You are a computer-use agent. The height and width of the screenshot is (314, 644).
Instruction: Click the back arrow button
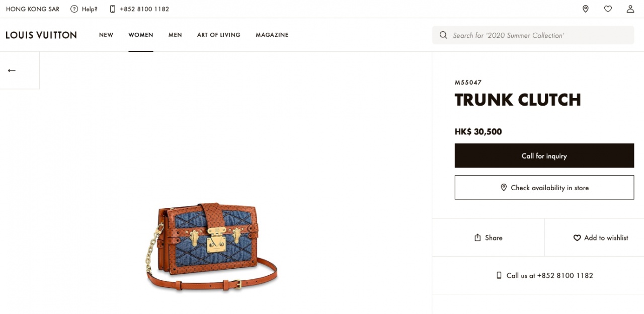pyautogui.click(x=12, y=70)
